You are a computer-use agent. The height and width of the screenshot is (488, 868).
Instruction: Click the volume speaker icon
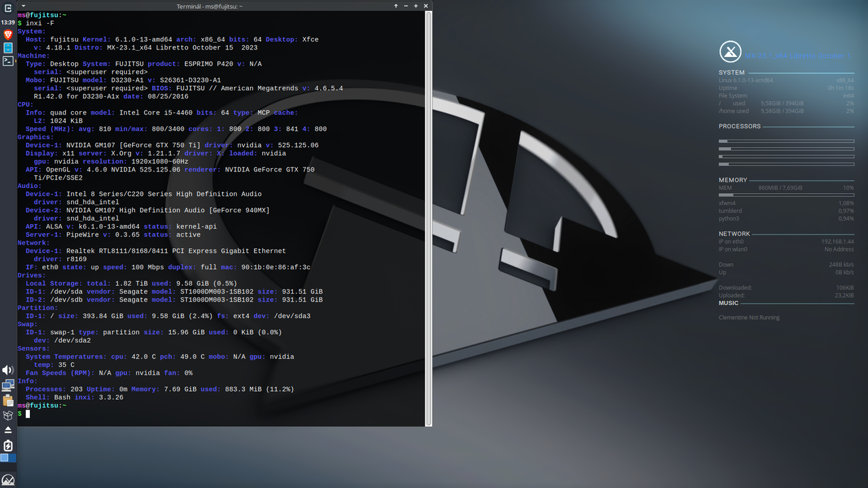point(8,370)
